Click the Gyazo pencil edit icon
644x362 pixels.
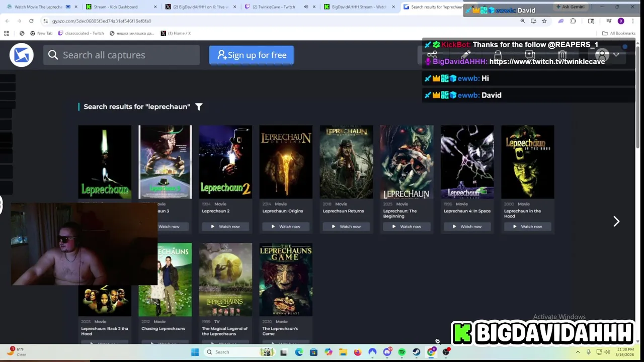point(466,55)
